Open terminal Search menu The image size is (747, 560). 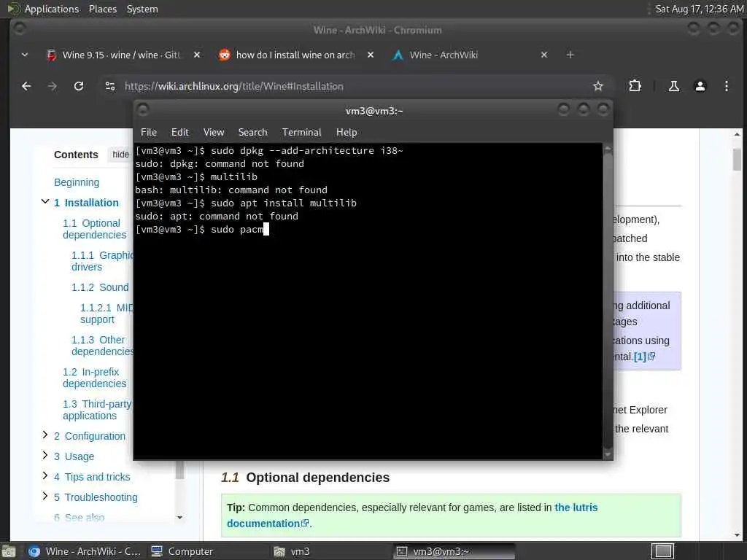pos(252,133)
